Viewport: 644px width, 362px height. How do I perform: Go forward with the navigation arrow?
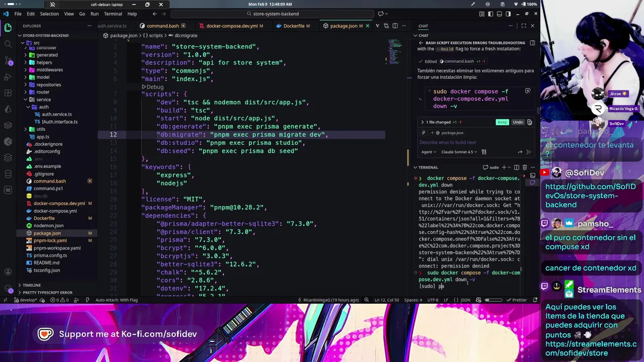(x=165, y=14)
